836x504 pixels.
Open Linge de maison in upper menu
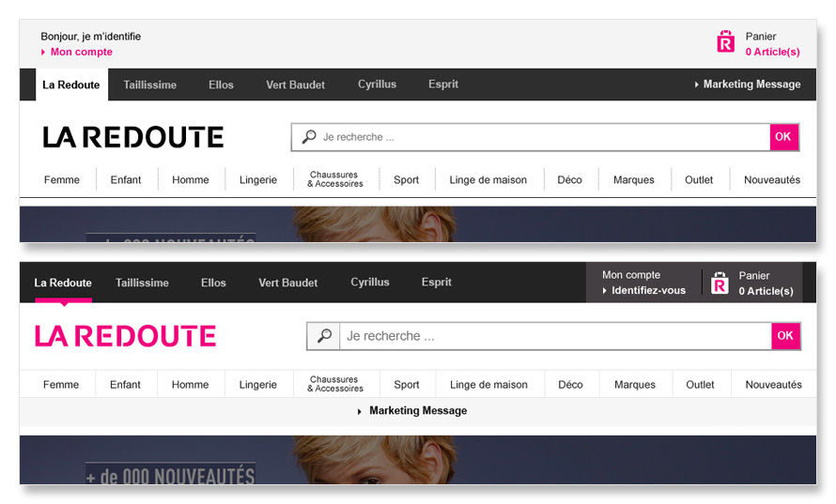point(488,180)
